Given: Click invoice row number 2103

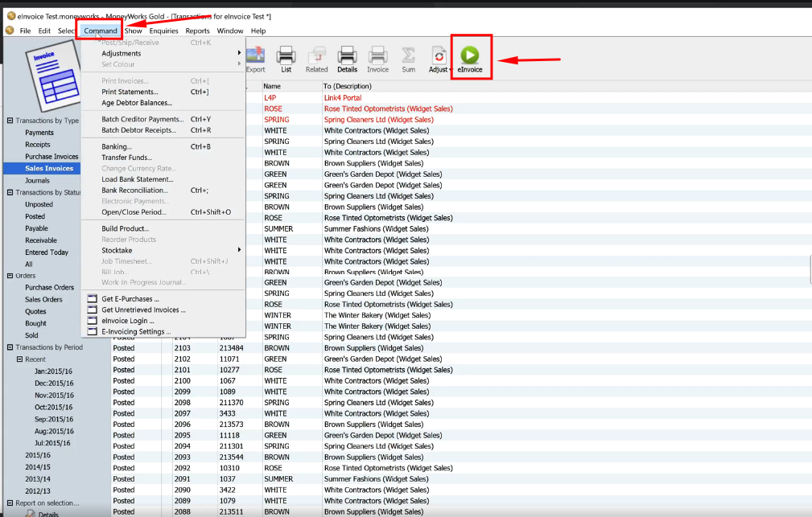Looking at the screenshot, I should 461,348.
